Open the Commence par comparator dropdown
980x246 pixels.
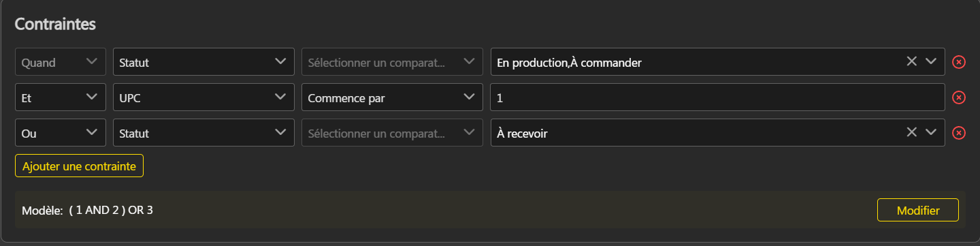coord(392,97)
